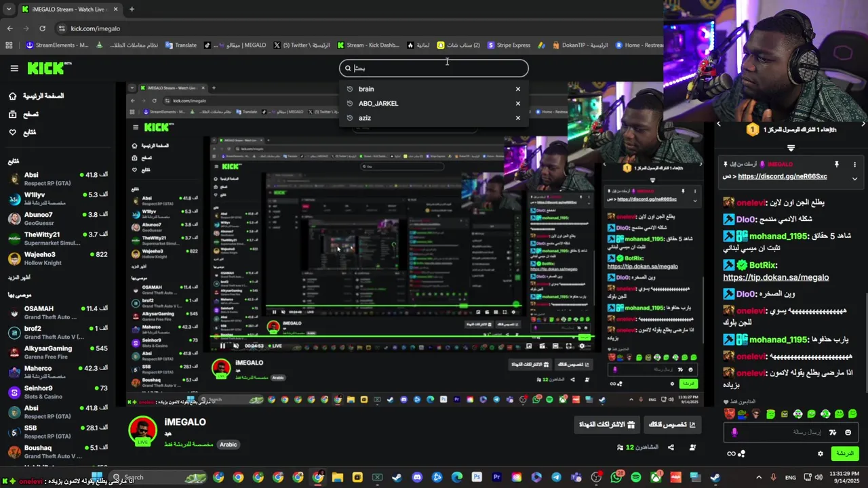Click the customize channel button
The height and width of the screenshot is (488, 868).
click(672, 425)
